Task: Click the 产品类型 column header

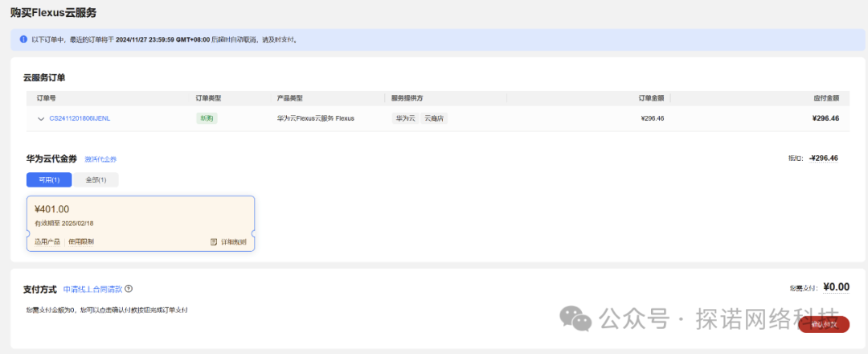Action: (289, 98)
